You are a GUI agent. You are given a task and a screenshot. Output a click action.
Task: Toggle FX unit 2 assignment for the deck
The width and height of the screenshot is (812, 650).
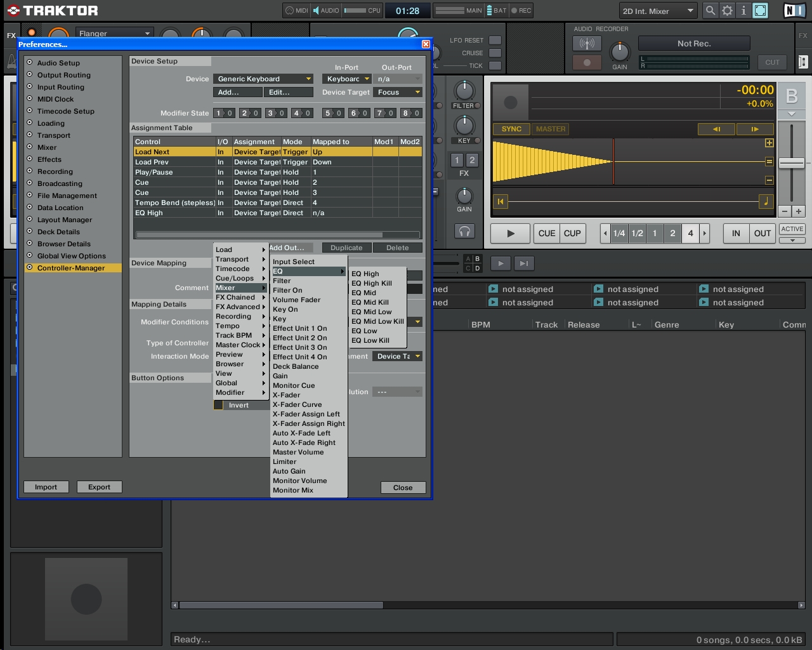(472, 160)
